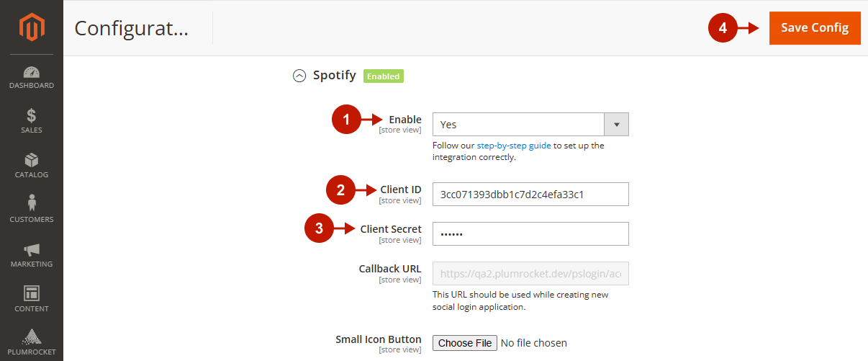
Task: Click the Configuration page title
Action: [x=132, y=28]
